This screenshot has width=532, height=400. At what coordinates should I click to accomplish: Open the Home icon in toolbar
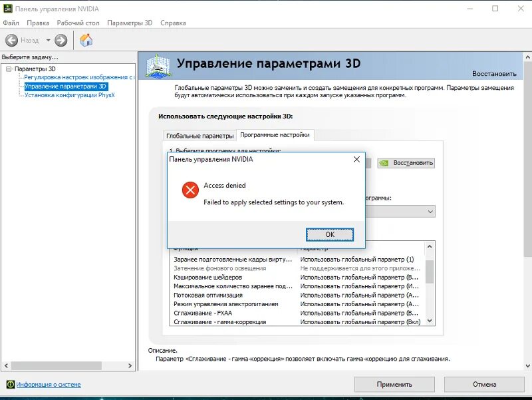[x=86, y=40]
